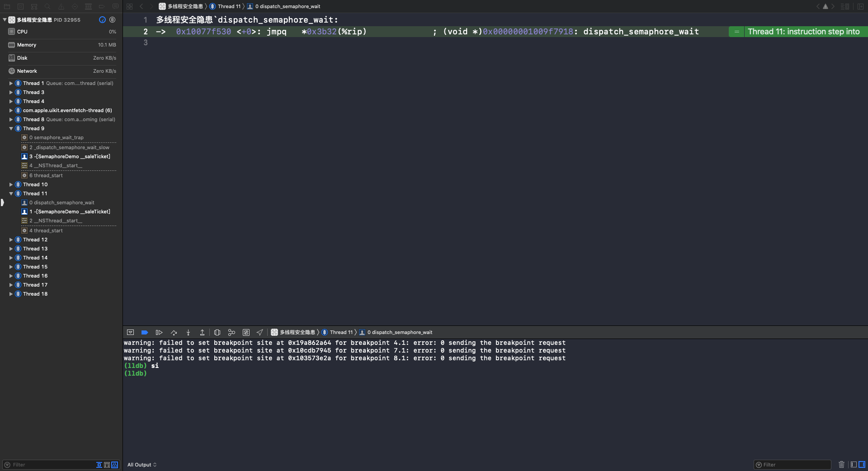Expand Thread 10 disclosure triangle
This screenshot has height=471, width=868.
pyautogui.click(x=11, y=184)
